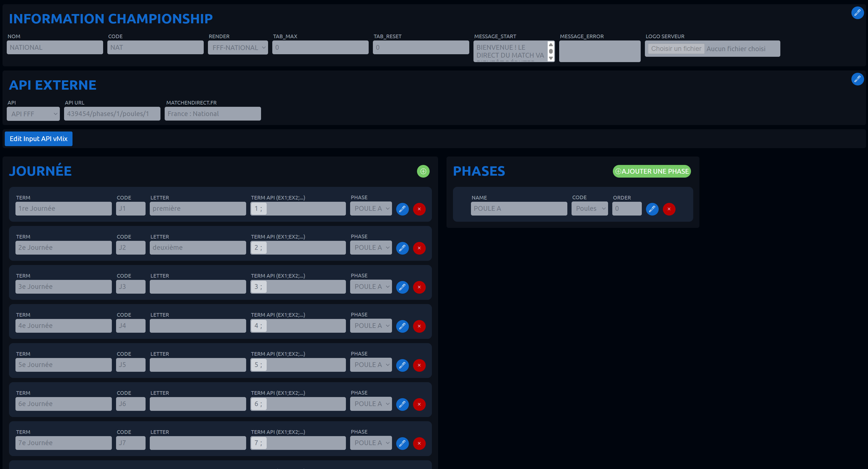This screenshot has height=469, width=868.
Task: Edit the 7e Journée row
Action: point(402,443)
